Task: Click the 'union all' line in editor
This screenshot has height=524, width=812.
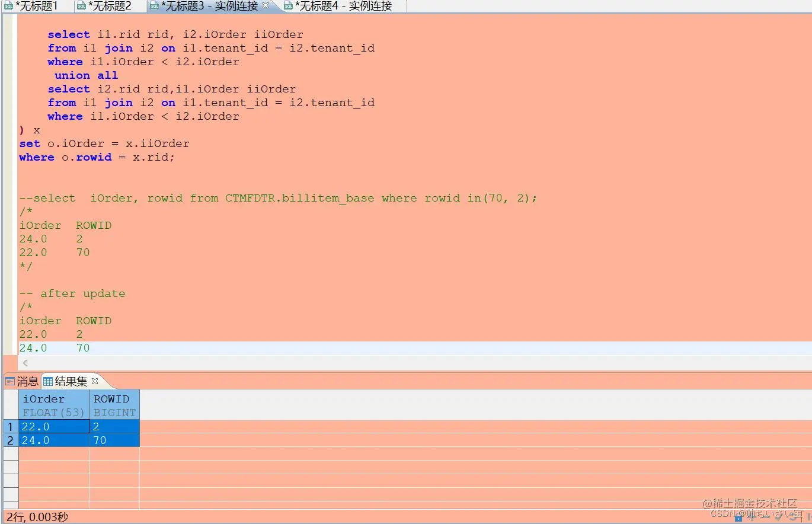Action: coord(86,75)
